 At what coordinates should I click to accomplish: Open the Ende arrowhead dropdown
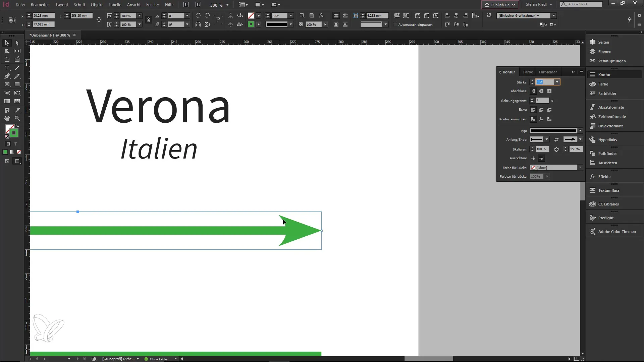point(580,139)
